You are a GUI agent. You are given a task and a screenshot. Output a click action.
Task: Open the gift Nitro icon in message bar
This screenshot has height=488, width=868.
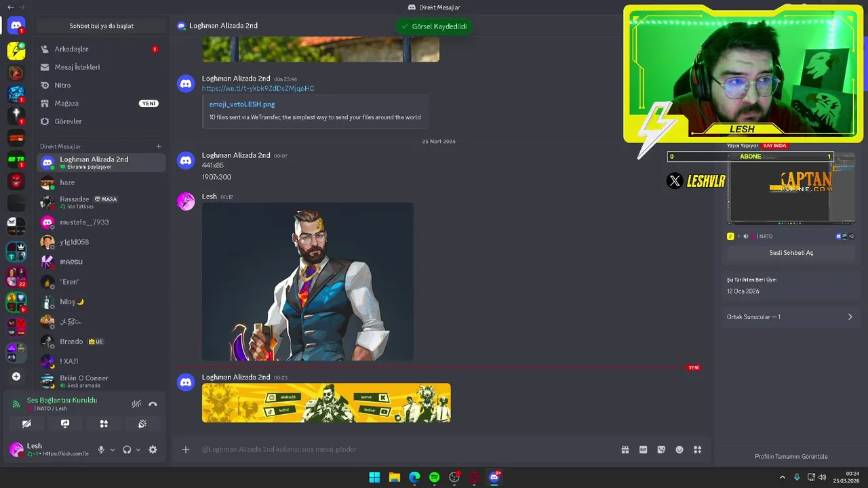625,449
